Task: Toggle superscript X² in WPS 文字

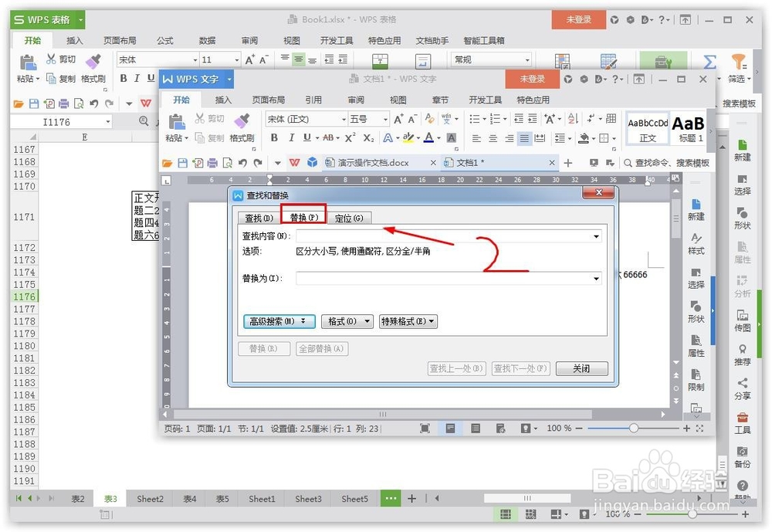Action: [x=350, y=138]
